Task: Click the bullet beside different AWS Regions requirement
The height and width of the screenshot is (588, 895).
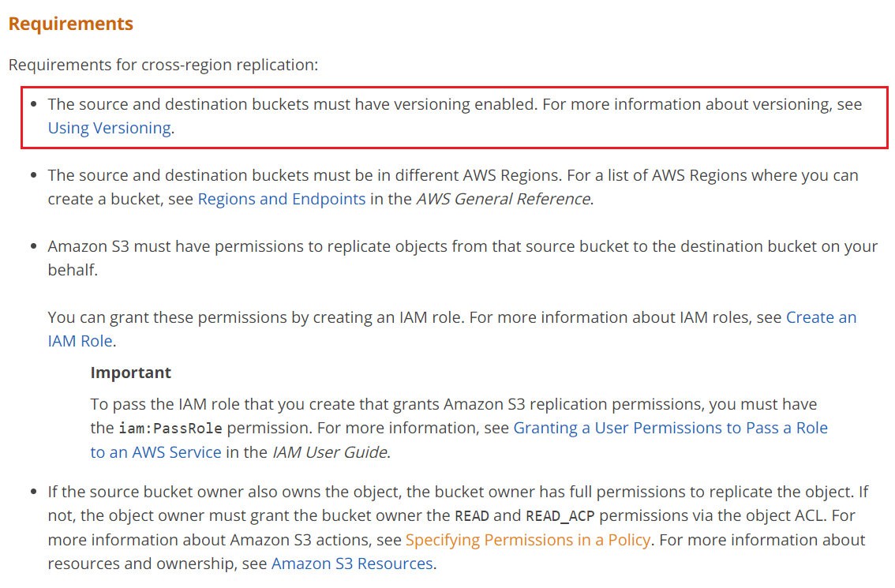Action: click(34, 175)
